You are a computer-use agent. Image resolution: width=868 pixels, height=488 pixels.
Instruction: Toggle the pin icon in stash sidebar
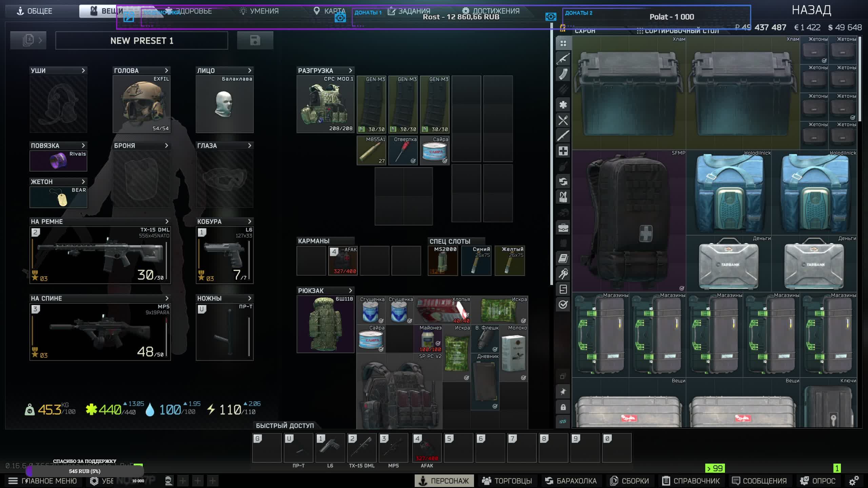click(563, 392)
